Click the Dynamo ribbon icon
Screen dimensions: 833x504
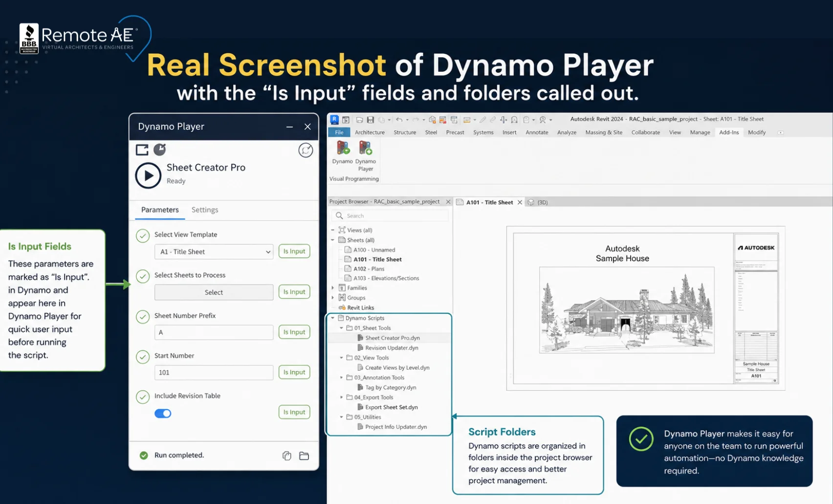click(343, 147)
